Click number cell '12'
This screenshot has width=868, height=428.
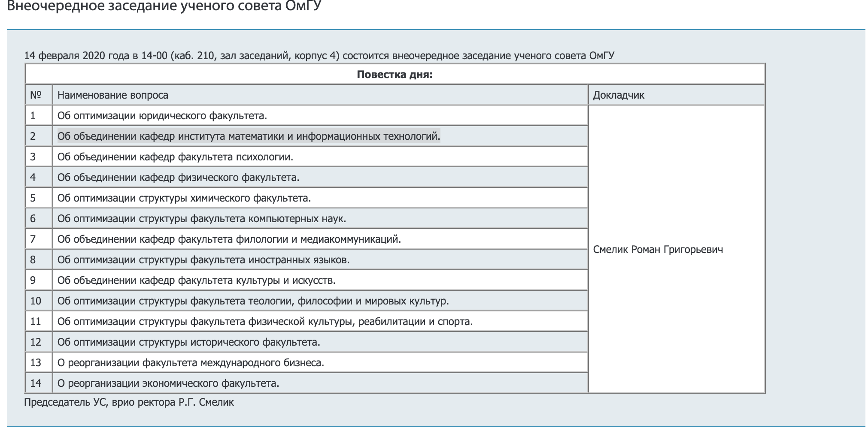click(39, 342)
